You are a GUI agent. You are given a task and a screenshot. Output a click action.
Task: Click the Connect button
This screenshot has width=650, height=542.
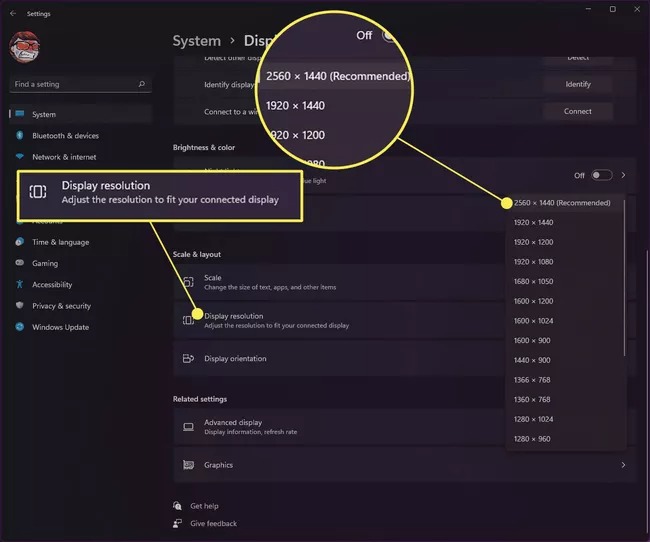pyautogui.click(x=578, y=111)
